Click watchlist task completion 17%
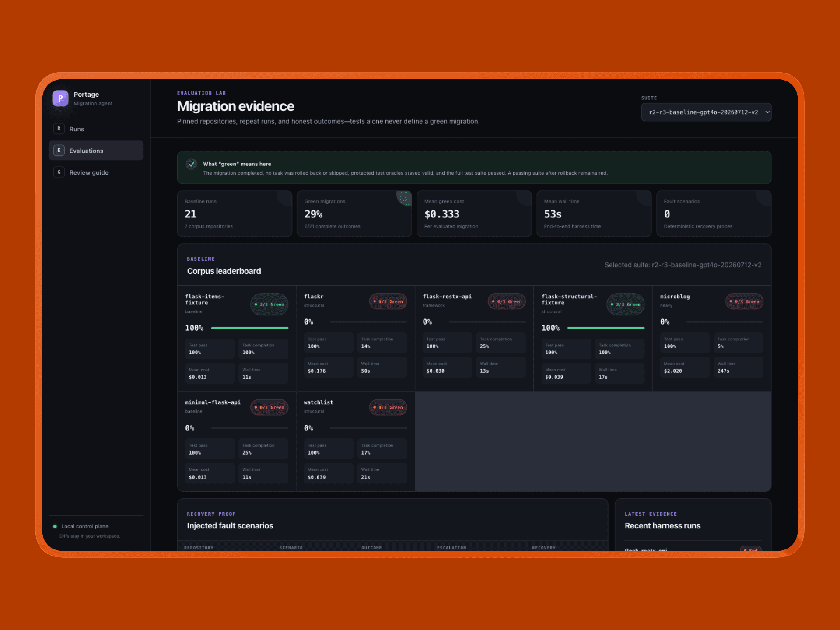 tap(382, 449)
